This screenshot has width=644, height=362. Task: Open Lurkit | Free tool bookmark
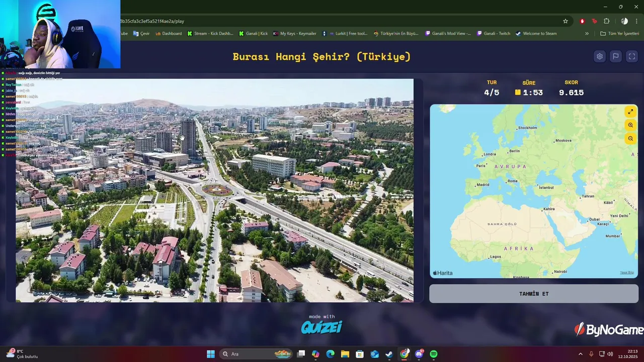coord(345,34)
